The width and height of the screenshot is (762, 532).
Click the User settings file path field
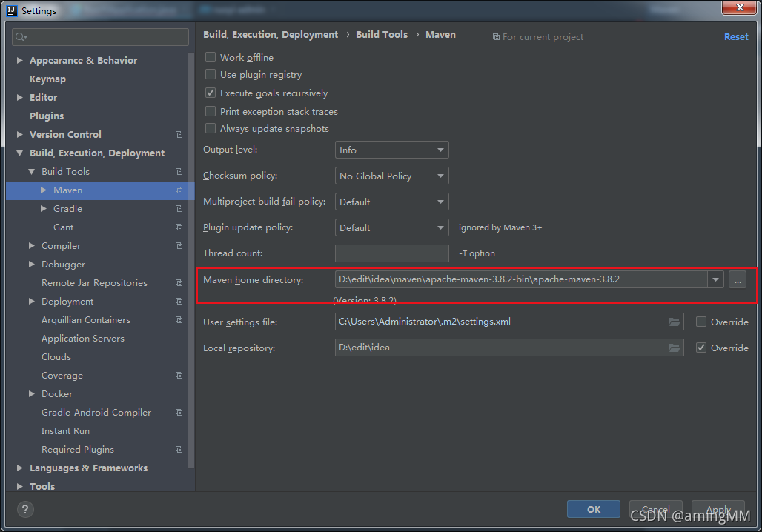pyautogui.click(x=509, y=322)
